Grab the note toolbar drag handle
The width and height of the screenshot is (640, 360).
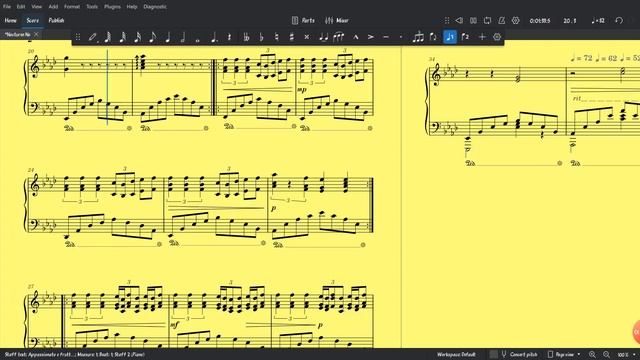(78, 37)
